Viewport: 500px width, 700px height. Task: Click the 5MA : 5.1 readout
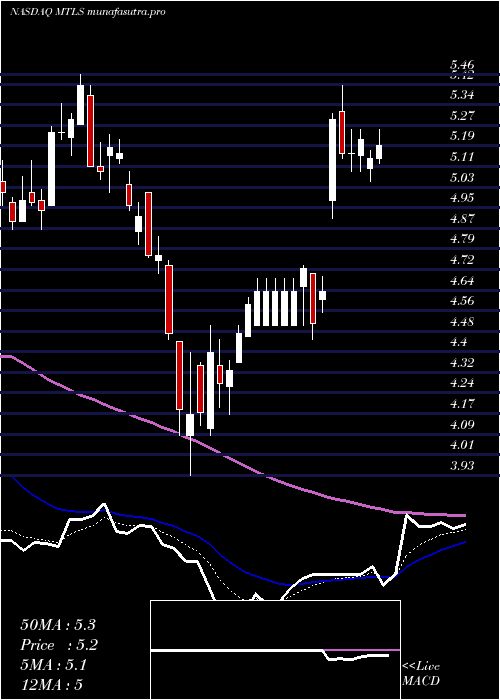(54, 665)
